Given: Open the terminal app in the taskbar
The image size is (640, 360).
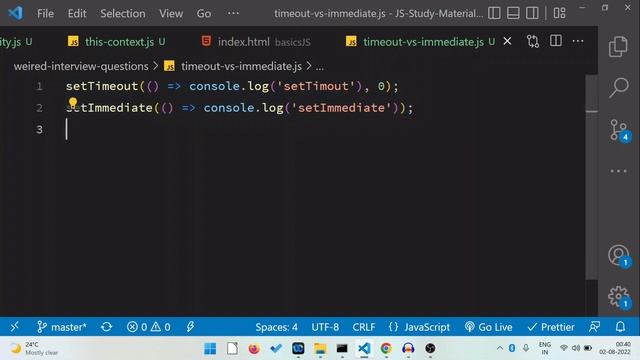Looking at the screenshot, I should pos(342,349).
